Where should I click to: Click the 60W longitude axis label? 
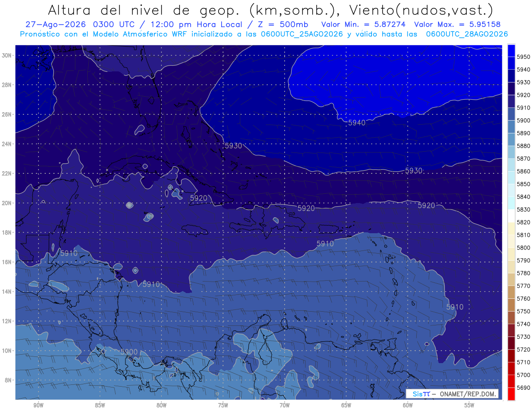tap(408, 406)
